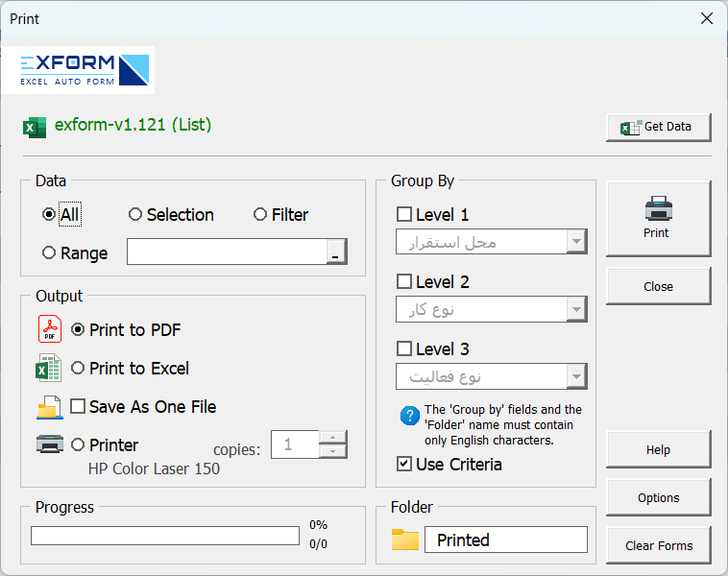Screen dimensions: 728x576
Task: Enable Level 2 grouping checkbox
Action: pos(404,281)
